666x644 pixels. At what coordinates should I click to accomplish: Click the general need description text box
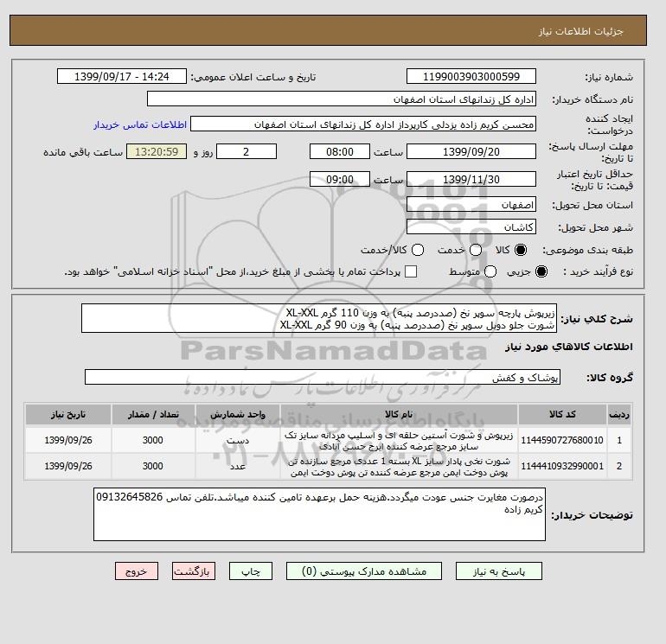click(x=319, y=318)
